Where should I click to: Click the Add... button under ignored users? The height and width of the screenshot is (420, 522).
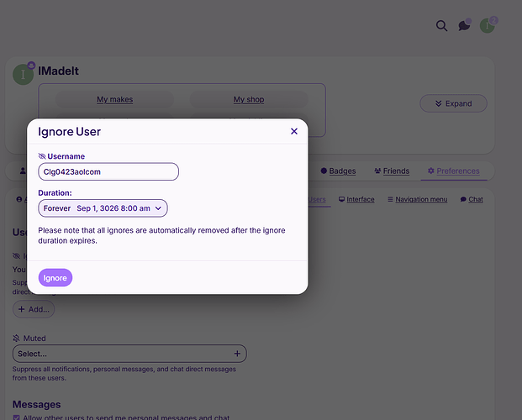click(34, 309)
